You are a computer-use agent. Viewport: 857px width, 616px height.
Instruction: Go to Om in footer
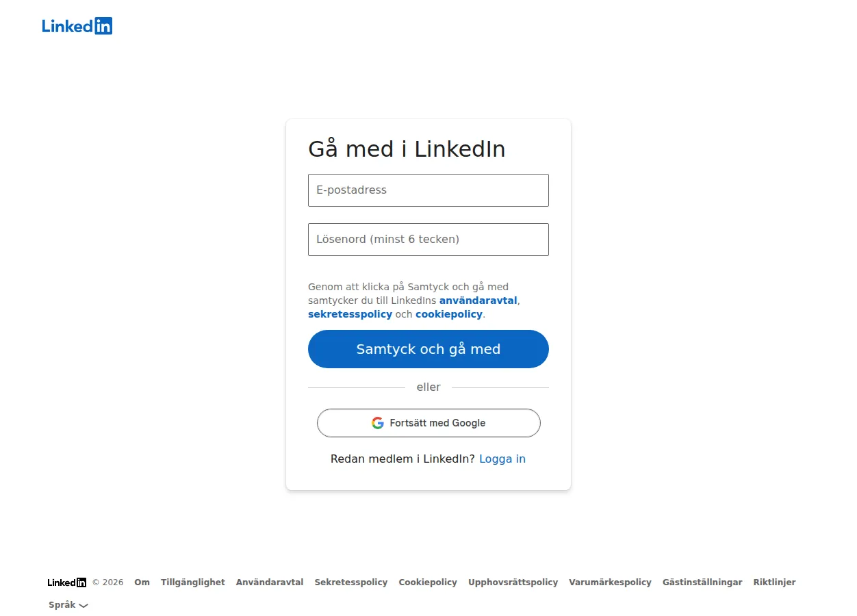tap(142, 582)
